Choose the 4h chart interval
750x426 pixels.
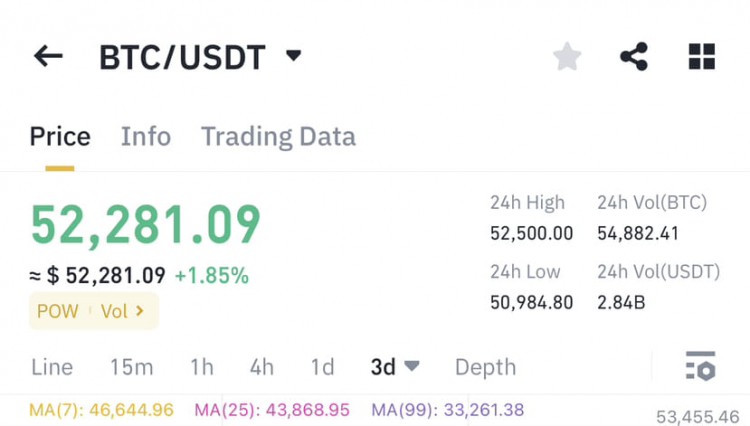262,367
